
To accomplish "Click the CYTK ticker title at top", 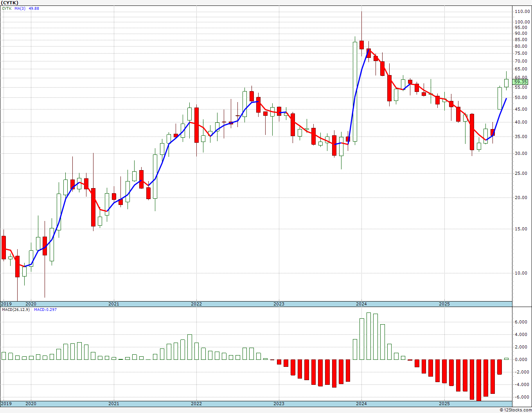I will [x=9, y=3].
